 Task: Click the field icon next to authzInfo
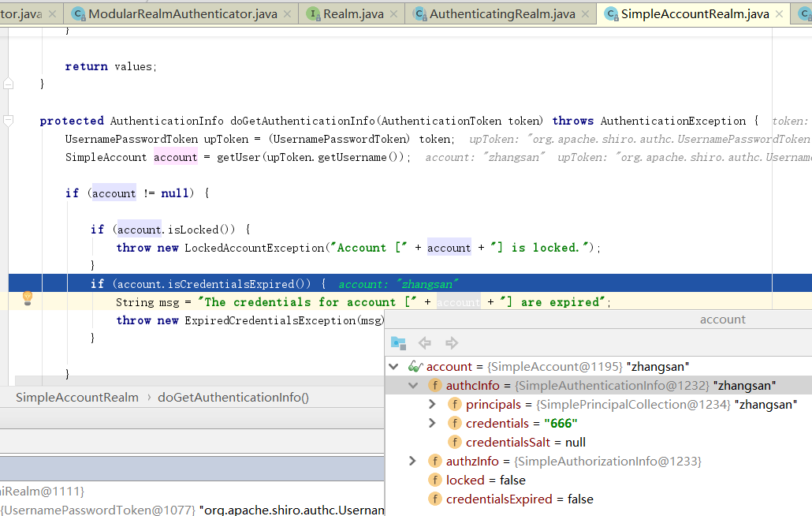pos(435,461)
